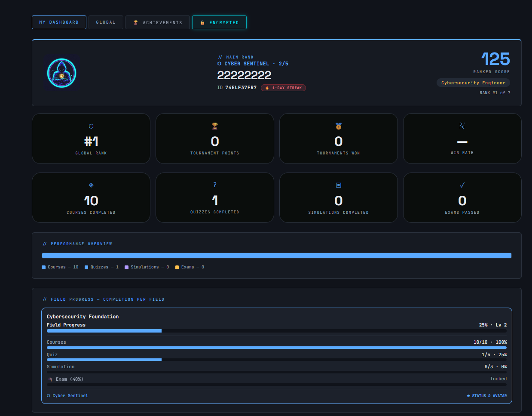Click the Courses 10/10 progress bar
532x416 pixels.
[x=277, y=348]
